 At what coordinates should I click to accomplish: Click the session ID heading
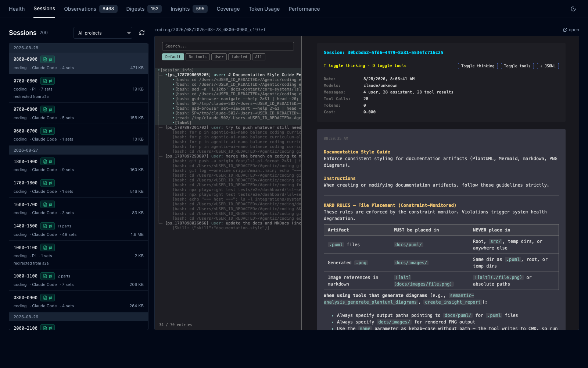(x=383, y=53)
